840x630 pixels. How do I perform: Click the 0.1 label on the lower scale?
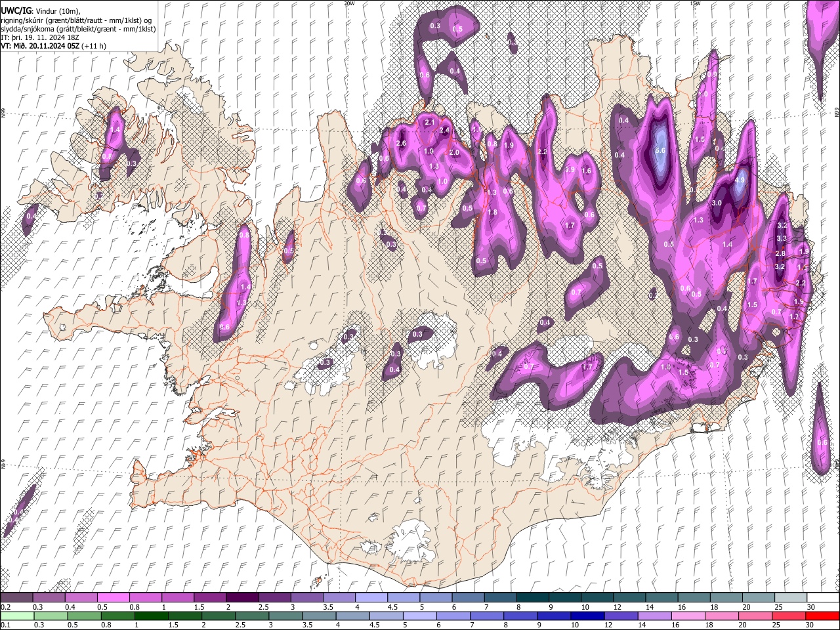point(5,624)
